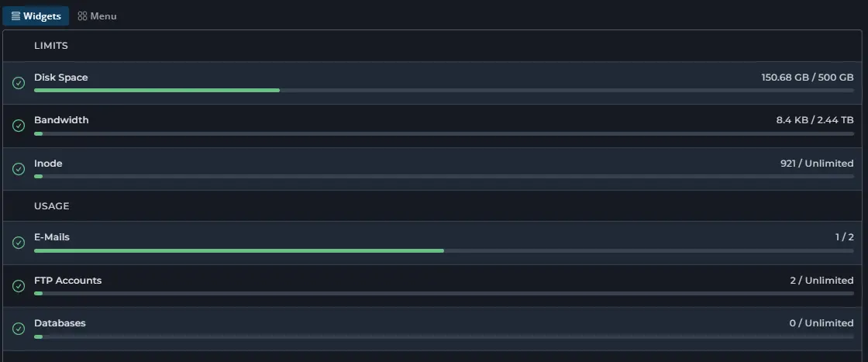Click the 150.68 GB / 500 GB value
Image resolution: width=868 pixels, height=362 pixels.
807,78
